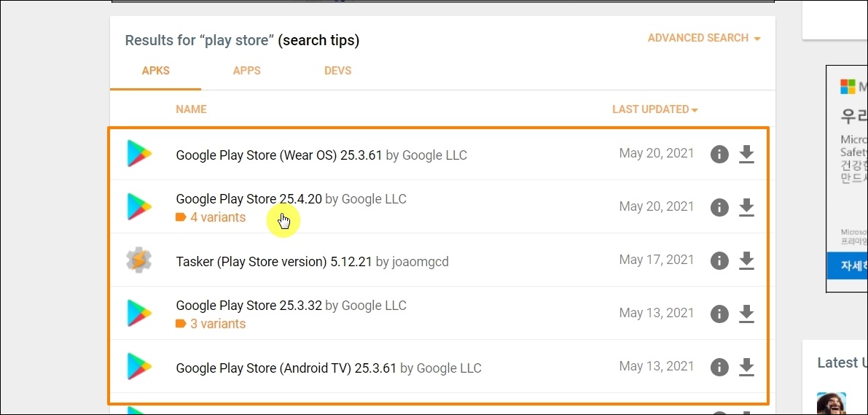Show the 4 variants of Play Store 25.4.20

tap(211, 217)
